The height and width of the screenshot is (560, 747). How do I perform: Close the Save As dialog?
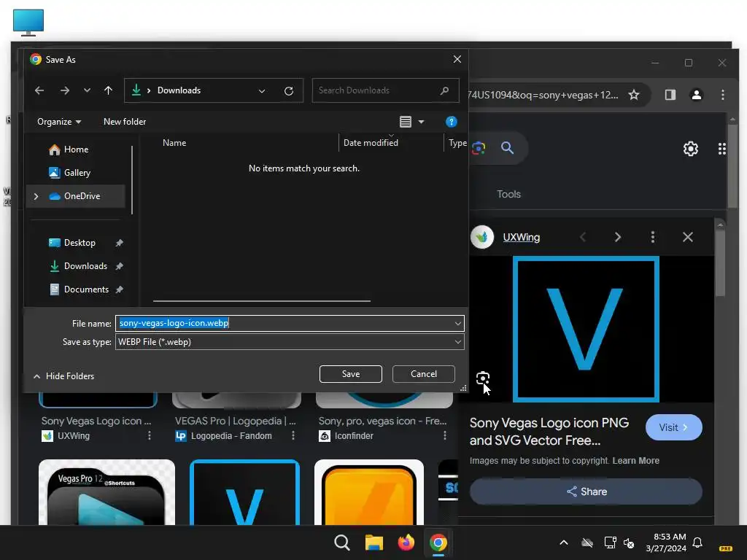pyautogui.click(x=457, y=59)
